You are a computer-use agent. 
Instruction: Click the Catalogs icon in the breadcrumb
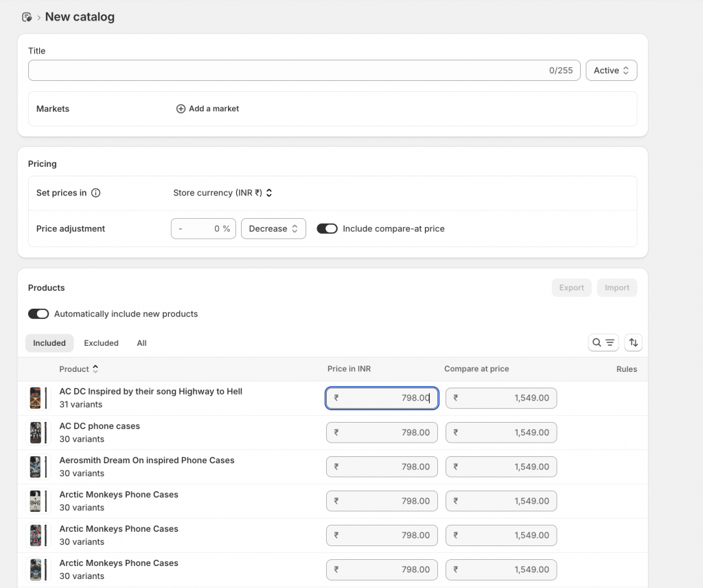[x=26, y=16]
